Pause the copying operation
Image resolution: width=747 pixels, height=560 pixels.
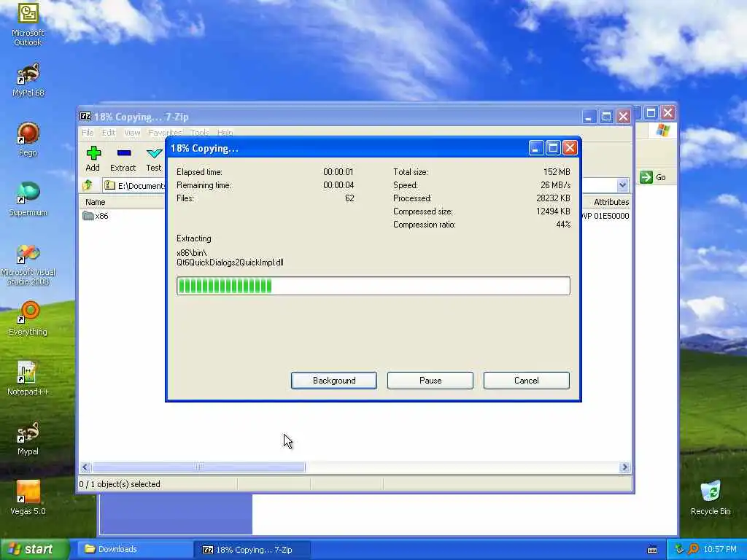[x=430, y=381]
